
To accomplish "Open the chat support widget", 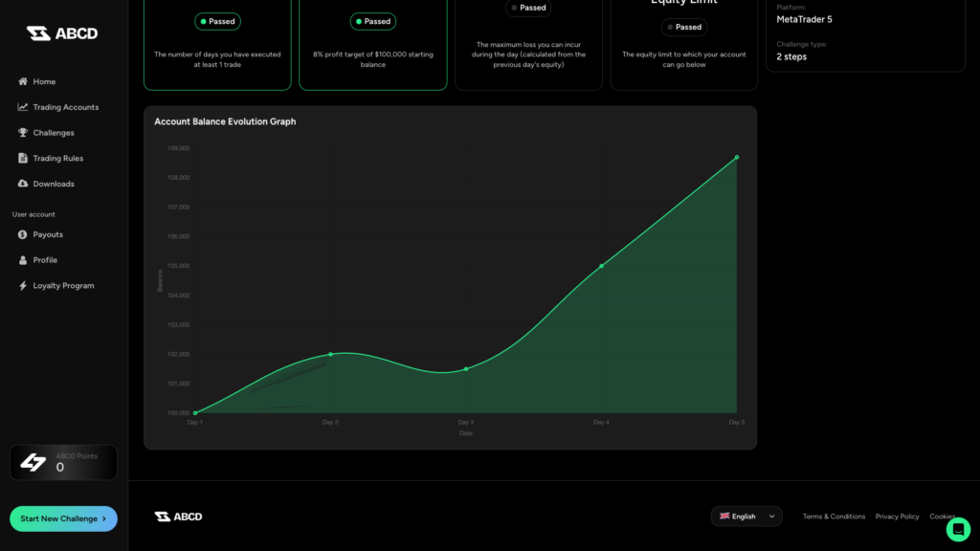I will point(958,529).
